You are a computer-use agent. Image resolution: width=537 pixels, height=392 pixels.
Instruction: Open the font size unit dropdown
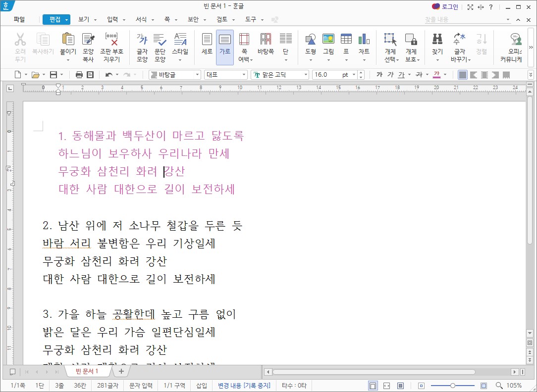(354, 75)
